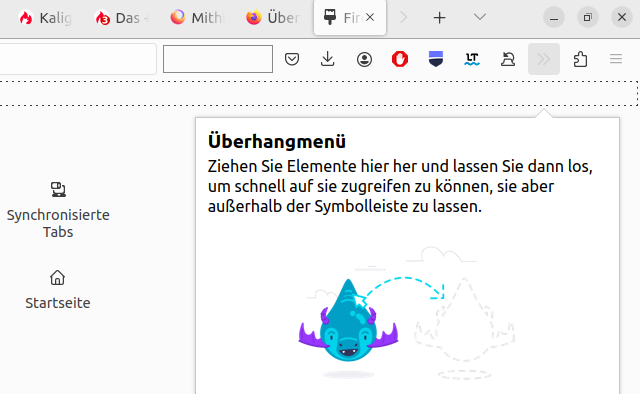The width and height of the screenshot is (640, 394).
Task: Switch to the Über Firefox tab
Action: (x=273, y=18)
